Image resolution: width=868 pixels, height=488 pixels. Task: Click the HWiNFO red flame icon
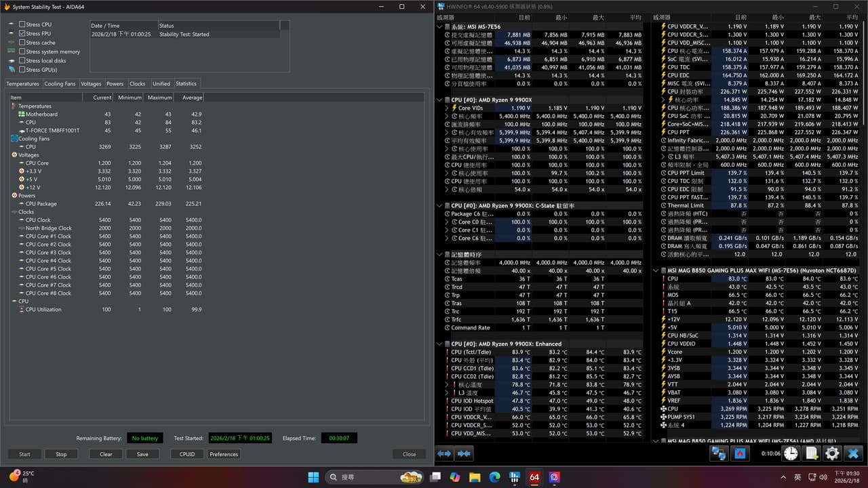(741, 453)
